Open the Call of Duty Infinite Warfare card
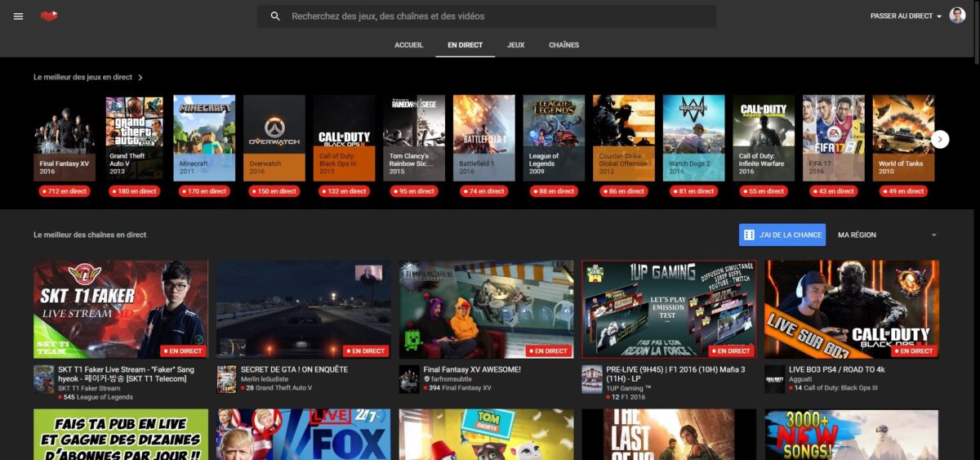 tap(764, 138)
